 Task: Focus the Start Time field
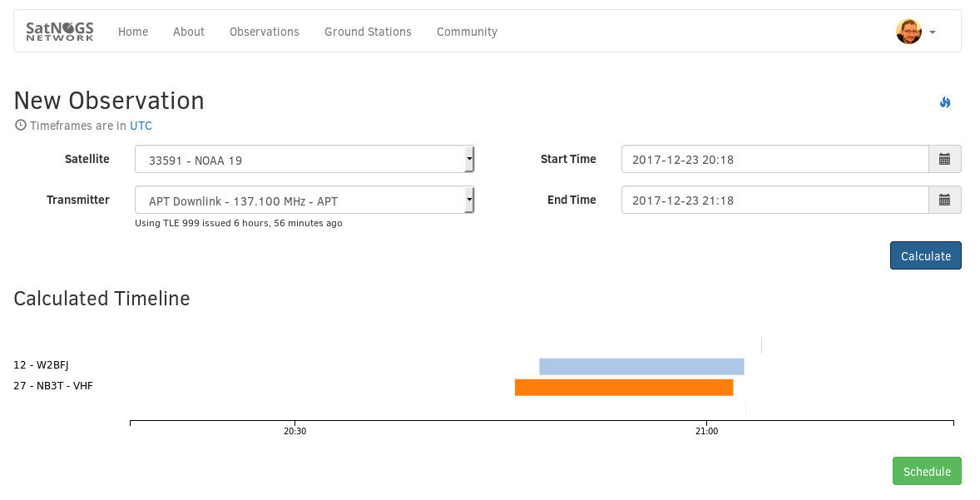tap(775, 160)
